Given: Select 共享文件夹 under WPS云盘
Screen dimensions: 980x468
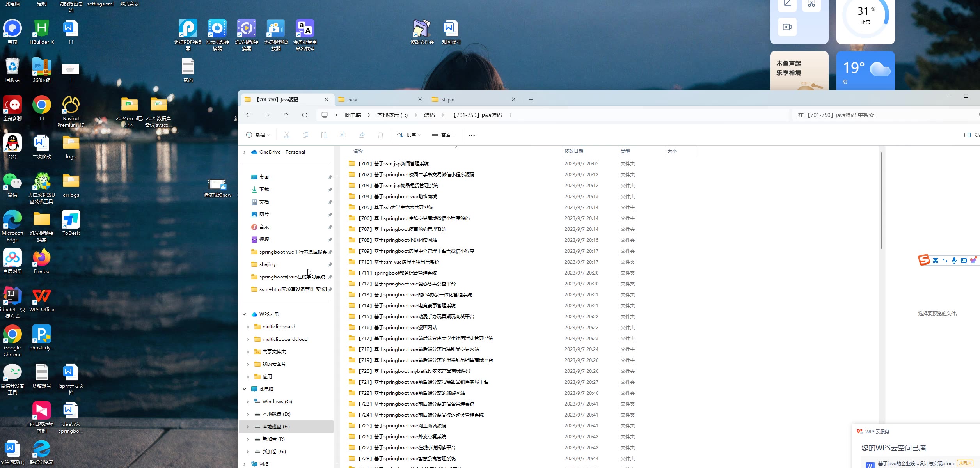Looking at the screenshot, I should 287,352.
